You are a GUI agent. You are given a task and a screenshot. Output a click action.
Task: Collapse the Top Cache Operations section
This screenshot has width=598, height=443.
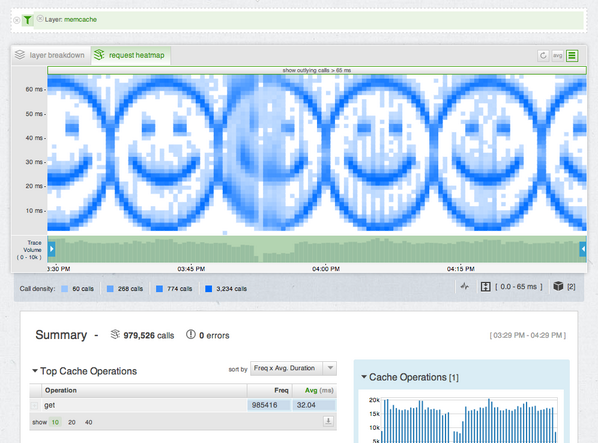tap(35, 371)
